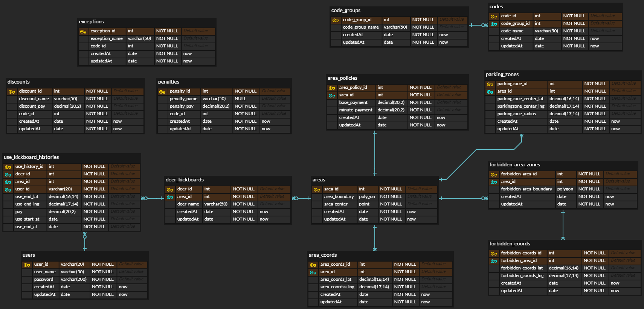The image size is (644, 309).
Task: Select the area_coords table title
Action: (x=323, y=255)
